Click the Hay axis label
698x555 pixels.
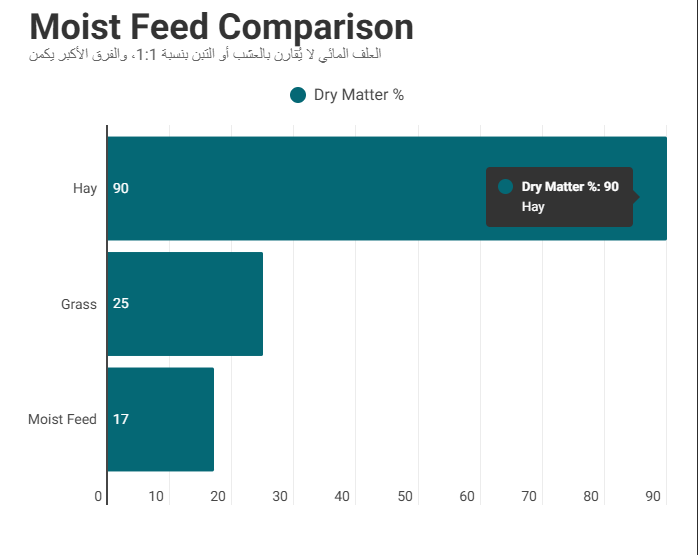(85, 188)
